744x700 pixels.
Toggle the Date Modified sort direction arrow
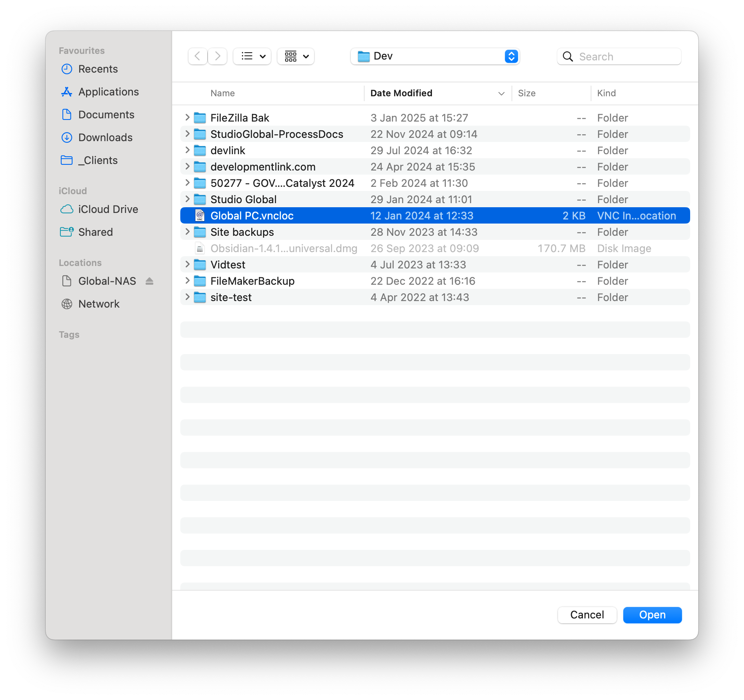(501, 93)
